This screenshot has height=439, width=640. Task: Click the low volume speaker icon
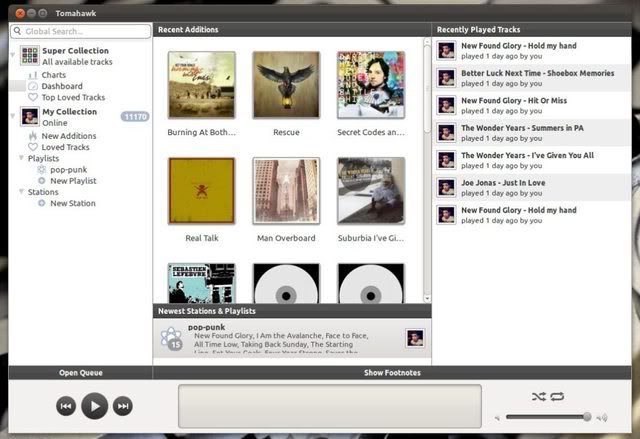pyautogui.click(x=497, y=418)
